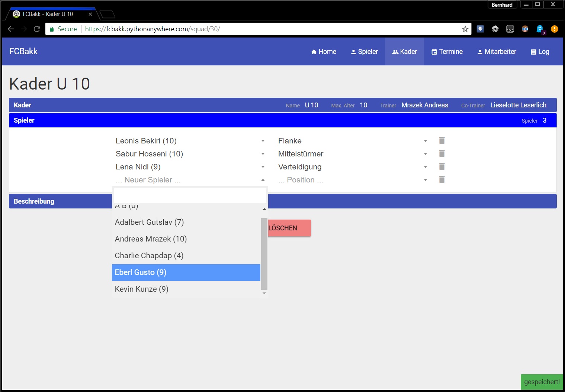The height and width of the screenshot is (392, 565).
Task: Pick Kevin Kunze (9) from list
Action: 186,289
